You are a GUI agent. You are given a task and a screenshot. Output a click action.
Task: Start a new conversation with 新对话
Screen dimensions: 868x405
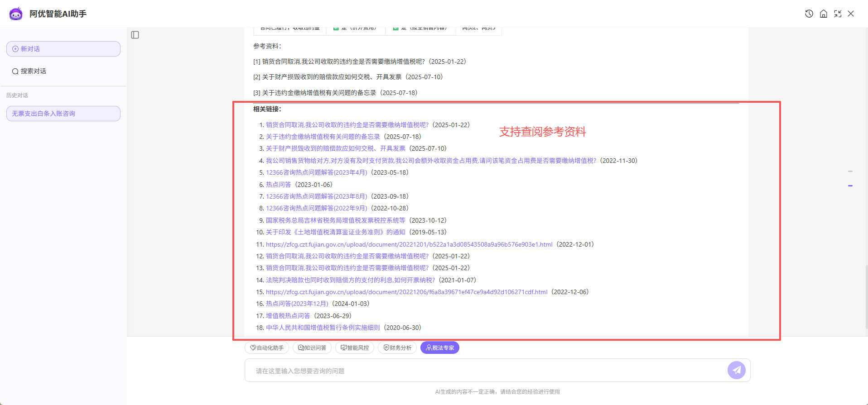(x=63, y=49)
